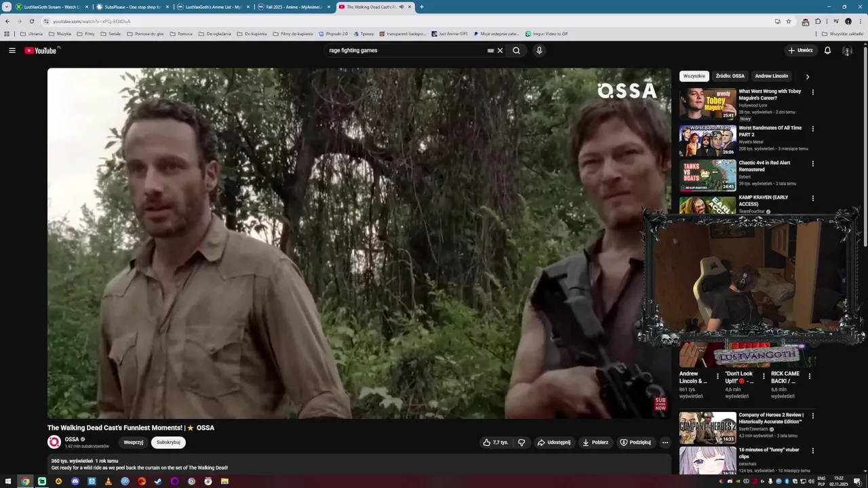868x488 pixels.
Task: Open the Imgur Video to GIF bookmark
Action: coord(547,33)
